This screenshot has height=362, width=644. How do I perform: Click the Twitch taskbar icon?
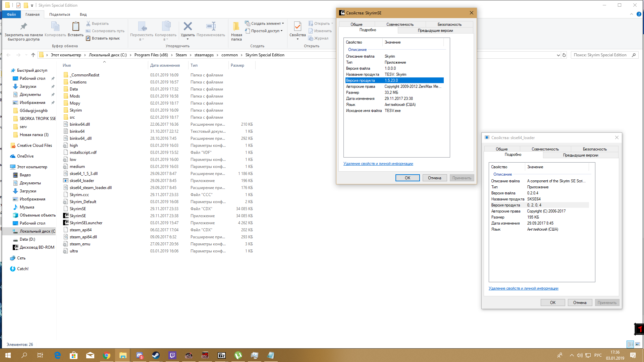point(172,355)
